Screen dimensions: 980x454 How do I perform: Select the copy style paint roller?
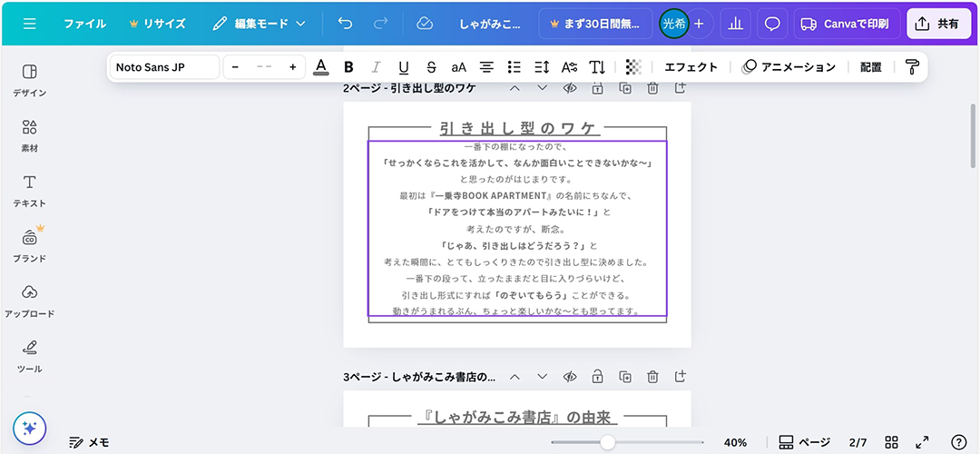913,67
